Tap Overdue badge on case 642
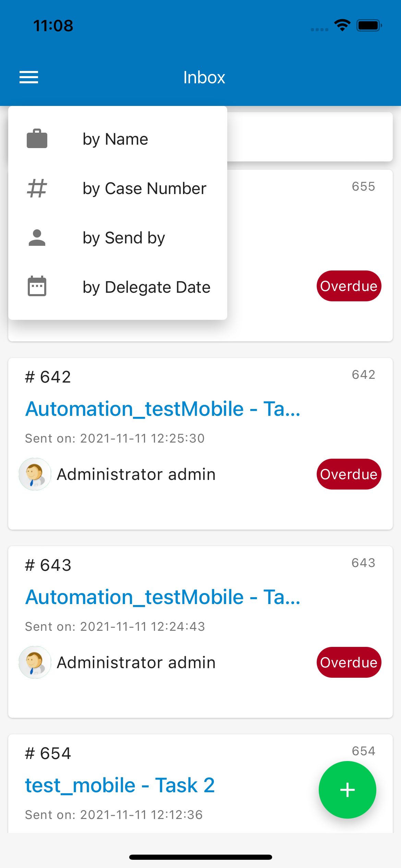The image size is (401, 868). click(x=349, y=474)
